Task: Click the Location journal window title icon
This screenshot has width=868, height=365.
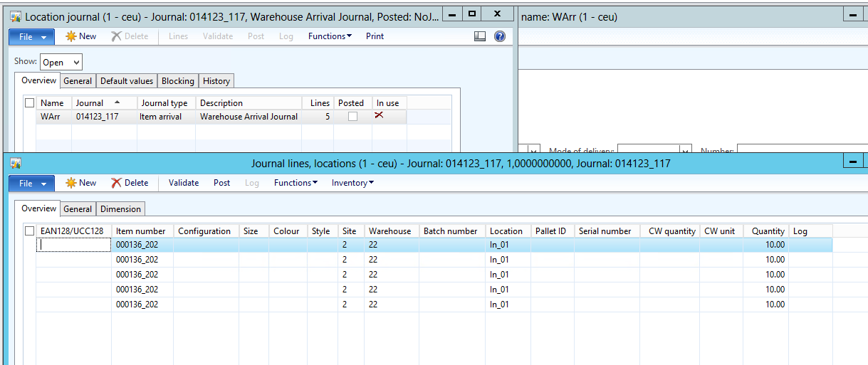Action: (x=16, y=16)
